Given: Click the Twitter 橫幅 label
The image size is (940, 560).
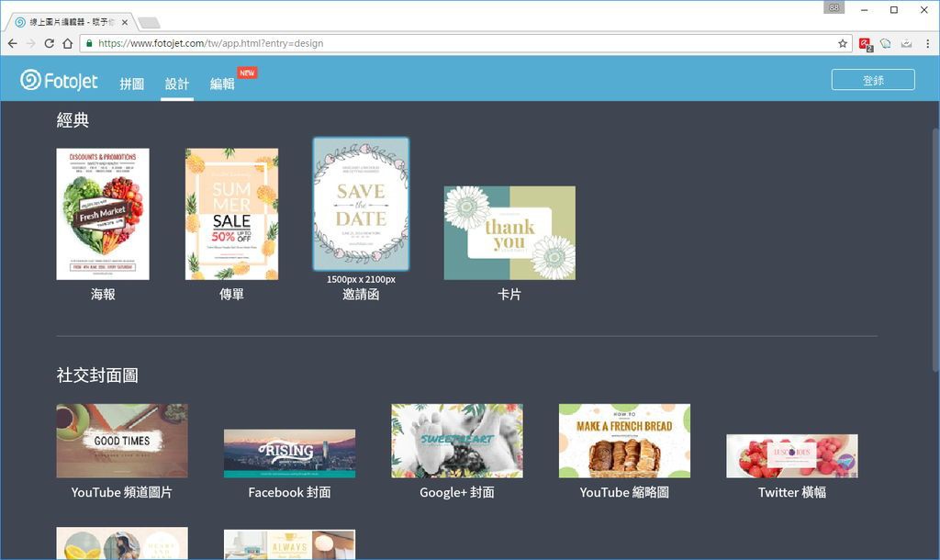Looking at the screenshot, I should click(x=792, y=492).
